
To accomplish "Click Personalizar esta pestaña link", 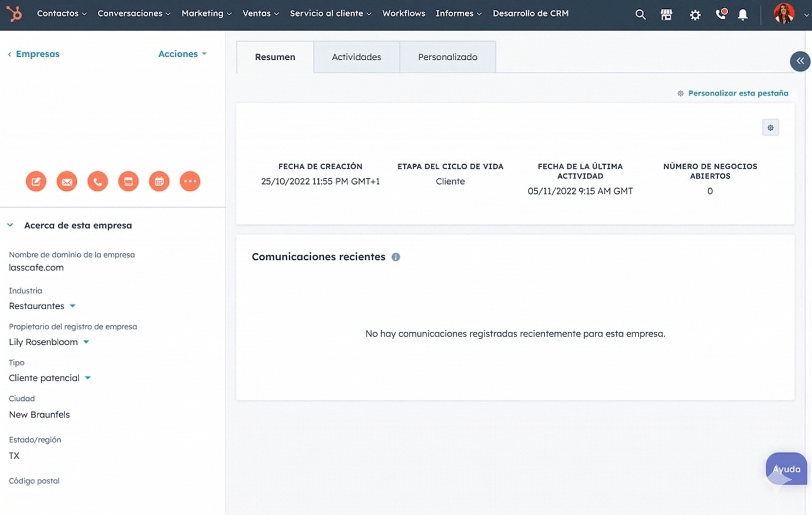I will click(x=738, y=93).
